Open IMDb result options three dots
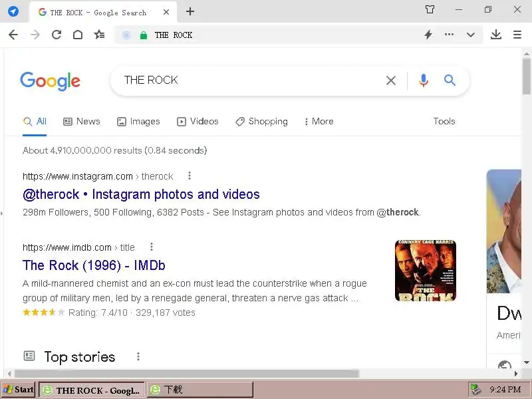The width and height of the screenshot is (532, 399). (152, 247)
